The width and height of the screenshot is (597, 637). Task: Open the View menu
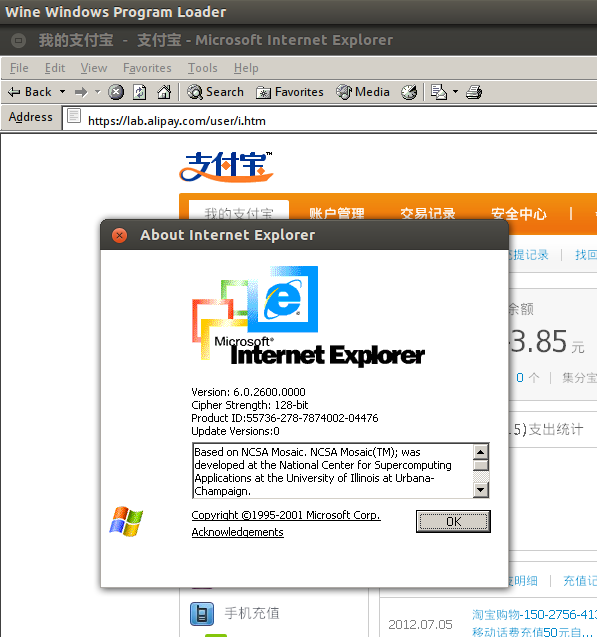(x=94, y=68)
